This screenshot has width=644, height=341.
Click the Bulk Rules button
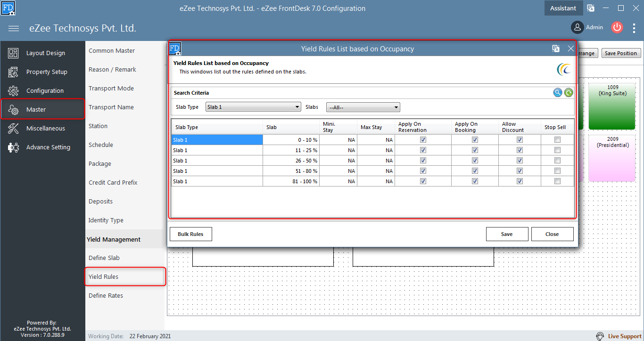click(190, 234)
